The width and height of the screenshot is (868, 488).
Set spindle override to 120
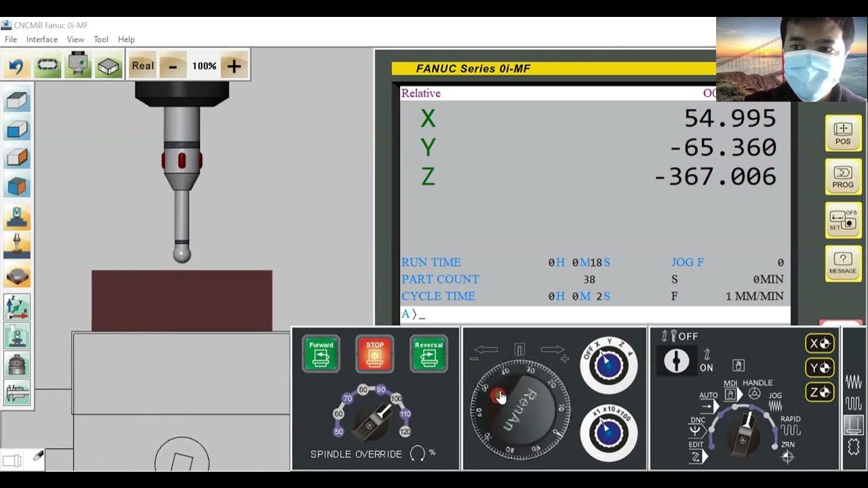click(406, 432)
